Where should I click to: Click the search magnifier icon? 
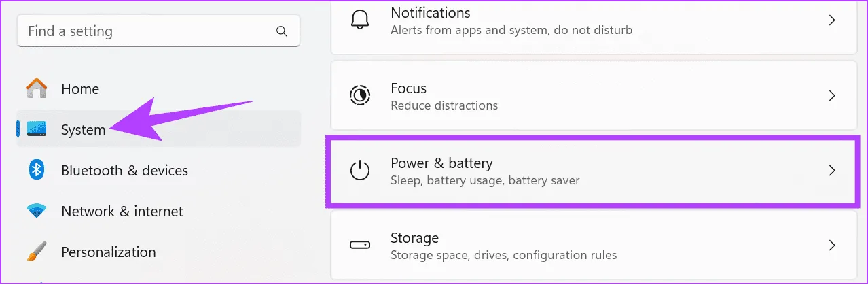[x=282, y=31]
